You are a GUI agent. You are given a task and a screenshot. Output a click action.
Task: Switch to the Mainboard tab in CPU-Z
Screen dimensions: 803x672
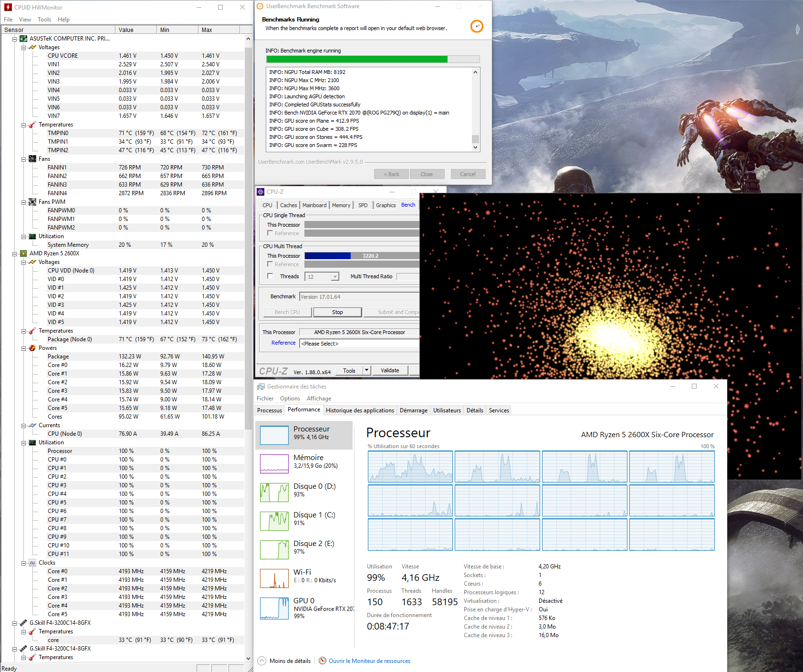[x=314, y=205]
